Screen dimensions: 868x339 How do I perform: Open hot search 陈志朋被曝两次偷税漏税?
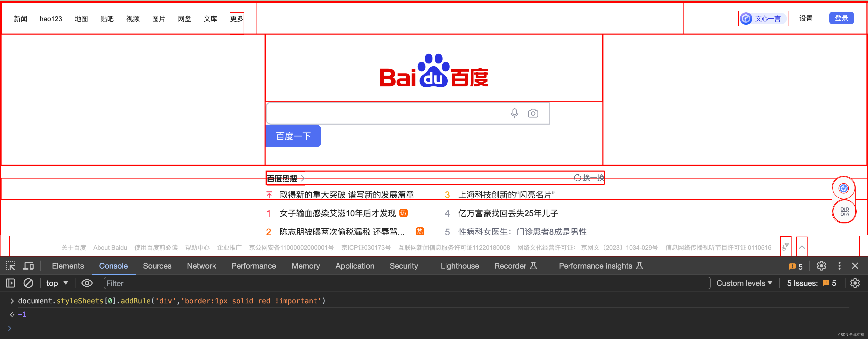(x=342, y=231)
